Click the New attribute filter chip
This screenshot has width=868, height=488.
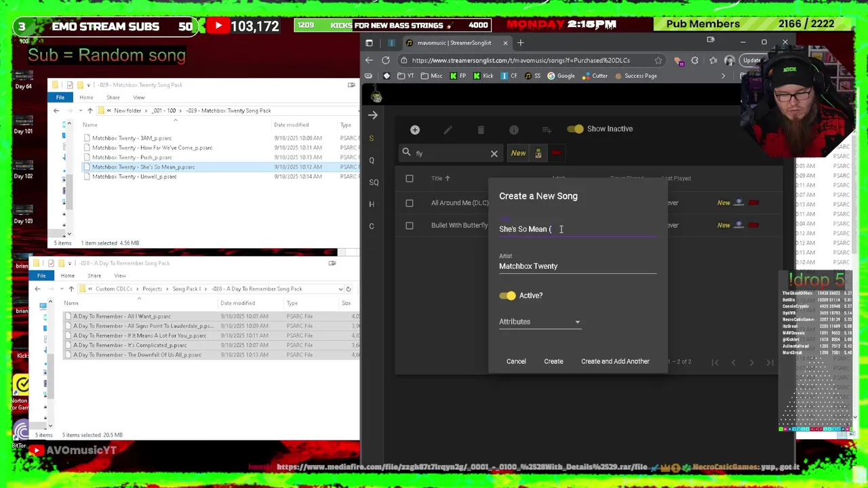pos(518,153)
